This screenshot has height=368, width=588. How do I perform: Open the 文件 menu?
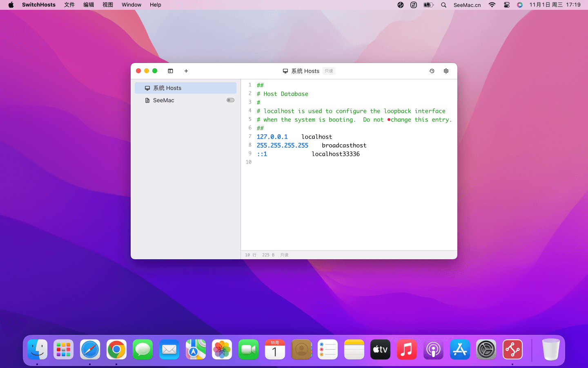tap(69, 5)
